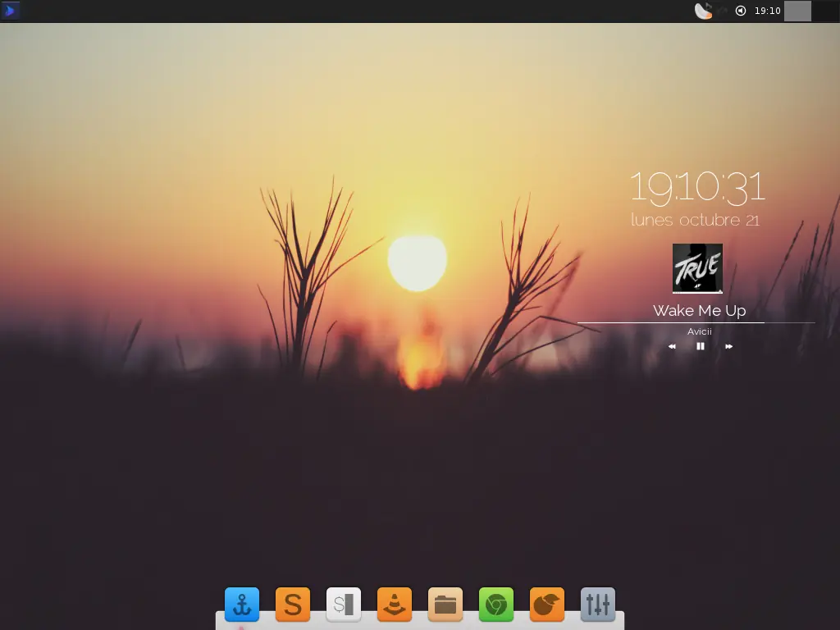Pause the playing song
The height and width of the screenshot is (630, 840).
pyautogui.click(x=701, y=347)
